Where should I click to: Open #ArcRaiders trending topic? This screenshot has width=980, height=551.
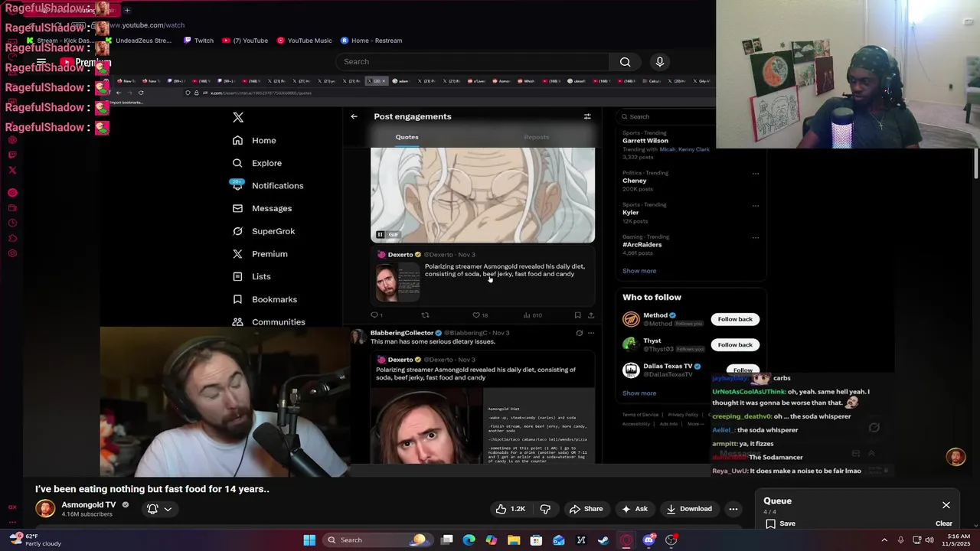642,245
